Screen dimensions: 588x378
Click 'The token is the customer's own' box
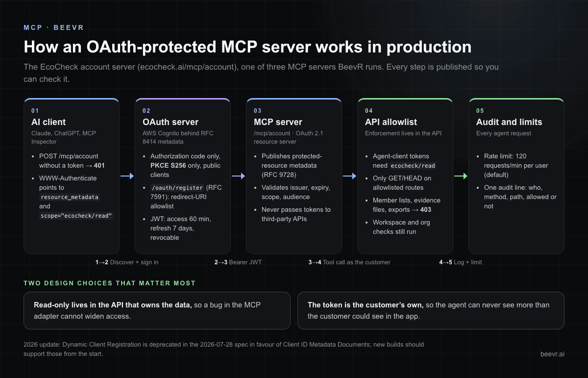tap(431, 310)
